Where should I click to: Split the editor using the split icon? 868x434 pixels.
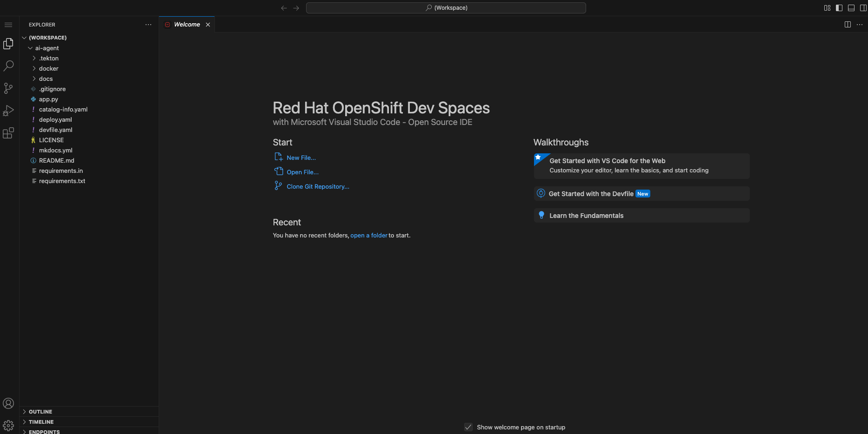[848, 24]
